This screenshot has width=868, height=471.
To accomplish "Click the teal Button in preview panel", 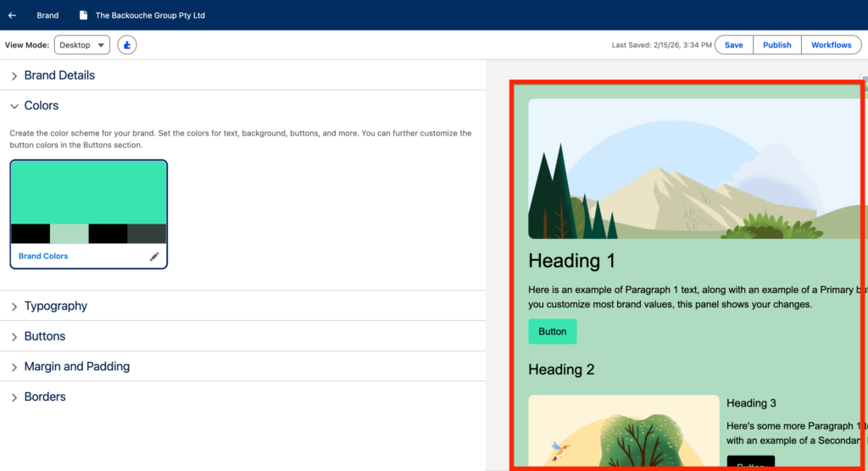I will pos(552,331).
